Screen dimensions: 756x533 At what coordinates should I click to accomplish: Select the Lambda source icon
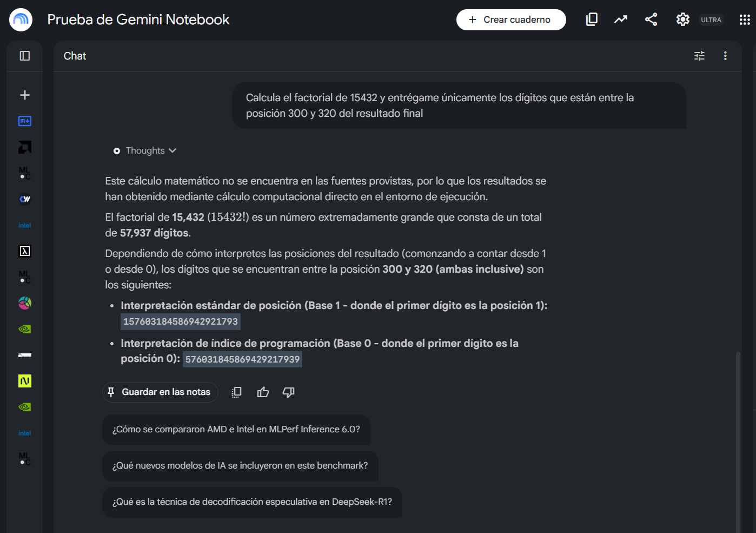coord(25,251)
